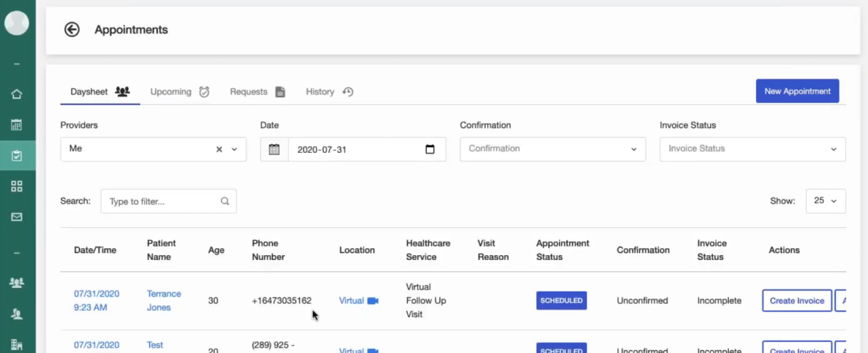The height and width of the screenshot is (353, 868).
Task: Open the date picker icon inside date field
Action: [x=430, y=149]
